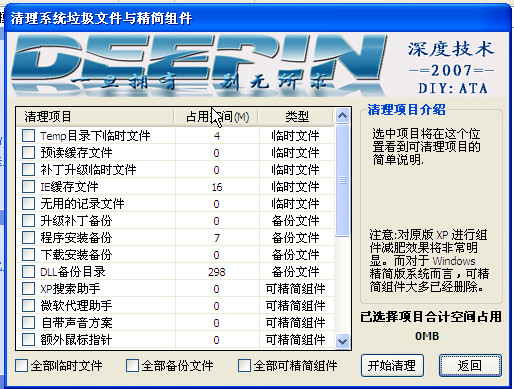This screenshot has height=389, width=514.
Task: Tick the 升级补丁备份 checkbox
Action: click(28, 221)
